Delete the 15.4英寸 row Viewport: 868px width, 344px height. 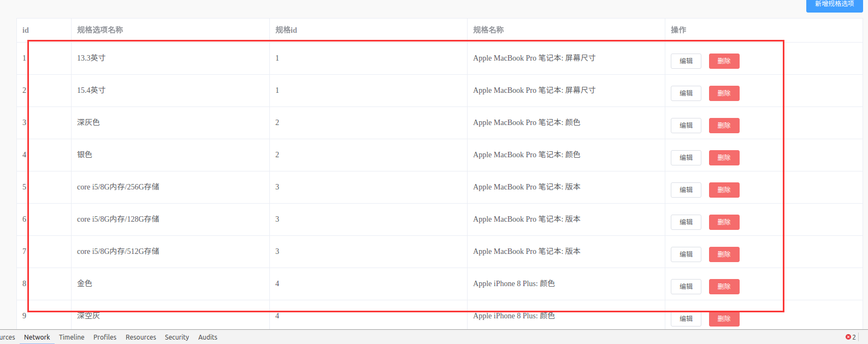click(724, 93)
